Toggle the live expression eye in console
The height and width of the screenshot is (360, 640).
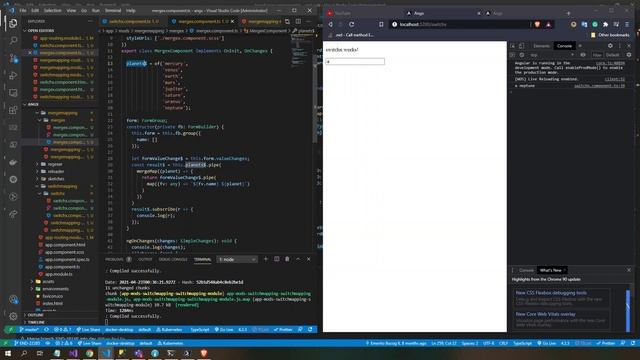583,55
